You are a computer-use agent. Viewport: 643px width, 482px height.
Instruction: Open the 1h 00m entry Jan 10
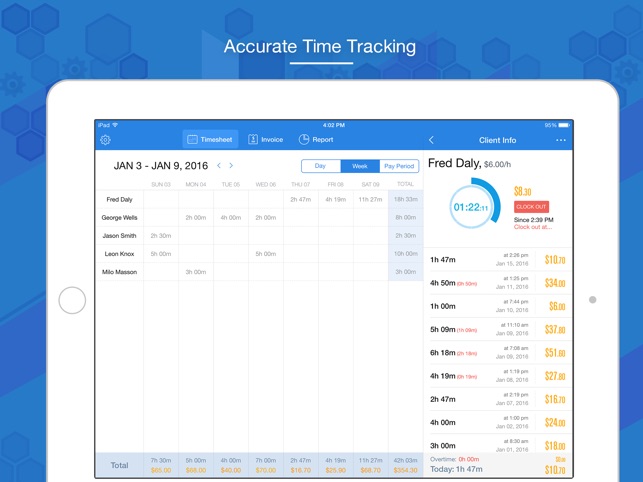(497, 306)
